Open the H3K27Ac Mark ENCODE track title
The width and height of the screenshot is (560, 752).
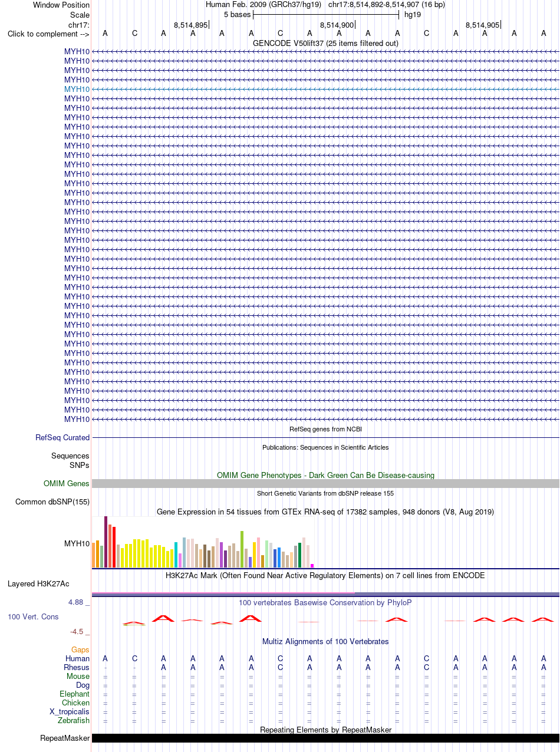click(325, 575)
